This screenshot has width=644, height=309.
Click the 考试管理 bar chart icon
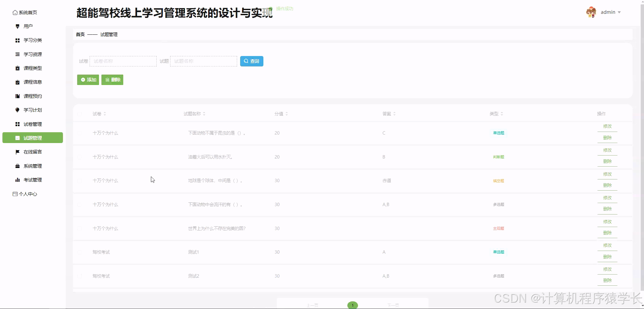[x=18, y=180]
